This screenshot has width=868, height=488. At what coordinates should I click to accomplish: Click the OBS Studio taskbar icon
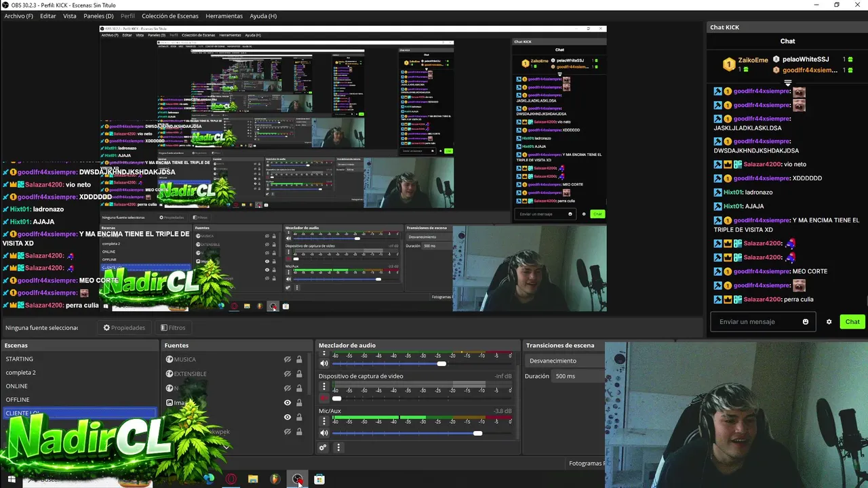point(297,479)
